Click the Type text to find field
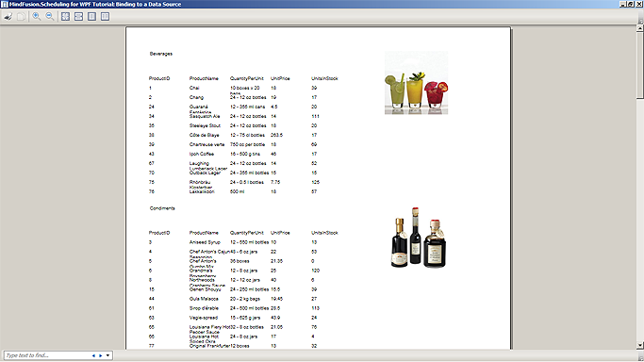 [x=47, y=355]
